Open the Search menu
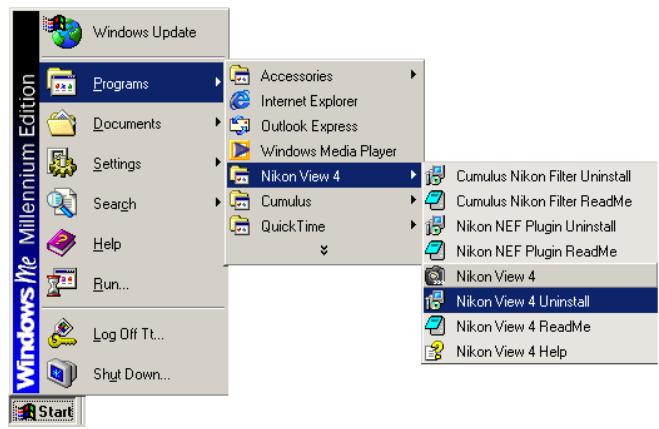Image resolution: width=659 pixels, height=429 pixels. pyautogui.click(x=132, y=203)
